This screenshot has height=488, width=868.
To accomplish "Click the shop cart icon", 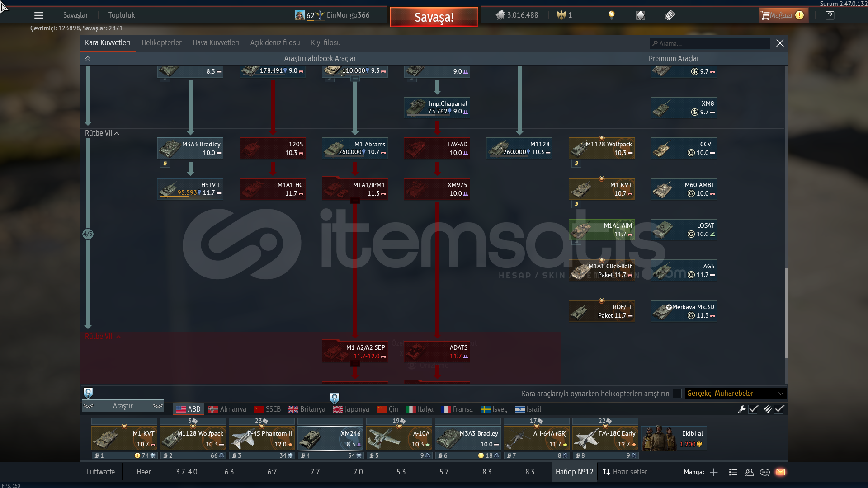I will pyautogui.click(x=765, y=15).
